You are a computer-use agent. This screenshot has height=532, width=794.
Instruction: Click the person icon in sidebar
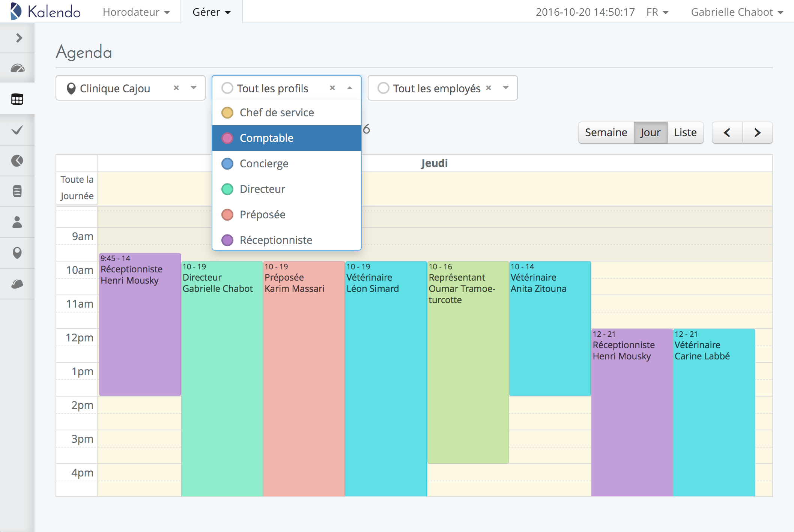(x=17, y=222)
